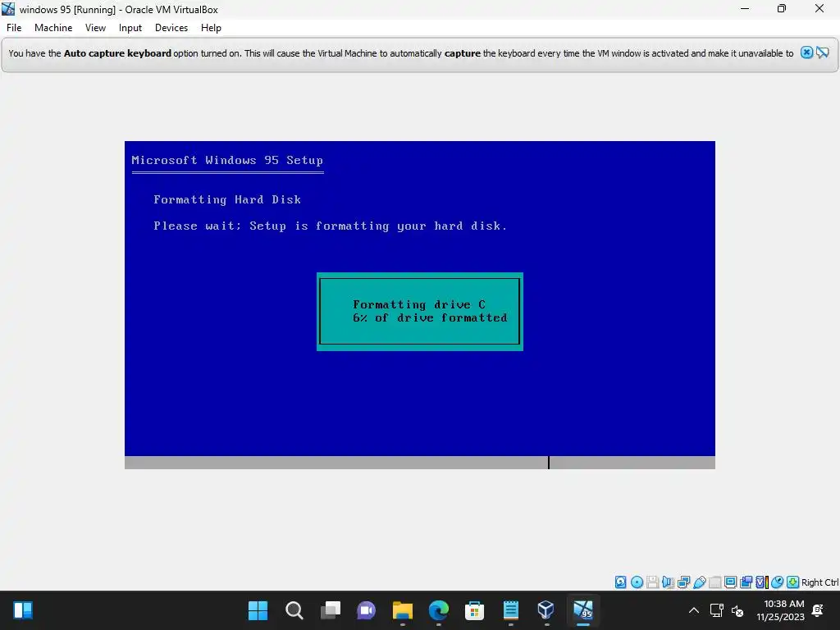Open the View menu

pos(95,28)
